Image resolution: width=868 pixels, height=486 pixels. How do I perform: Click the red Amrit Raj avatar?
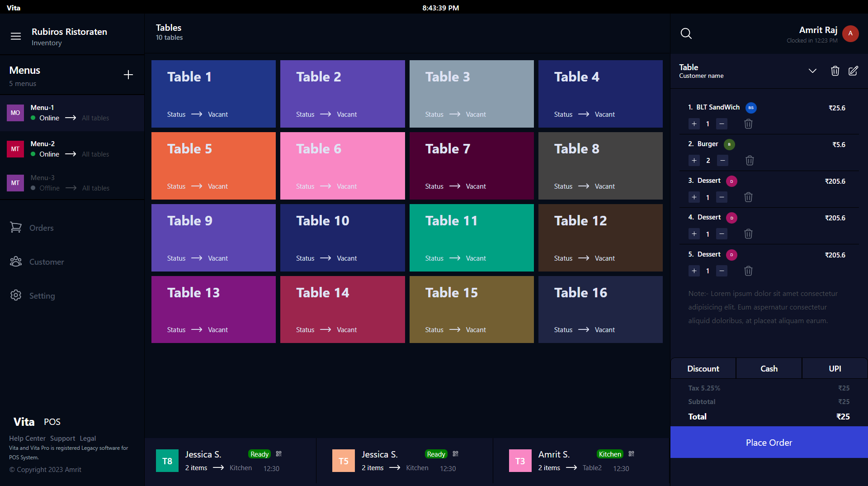850,33
